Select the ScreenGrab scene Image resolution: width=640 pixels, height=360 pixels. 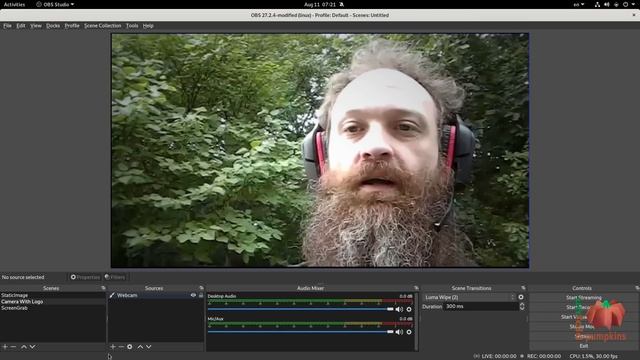point(52,308)
